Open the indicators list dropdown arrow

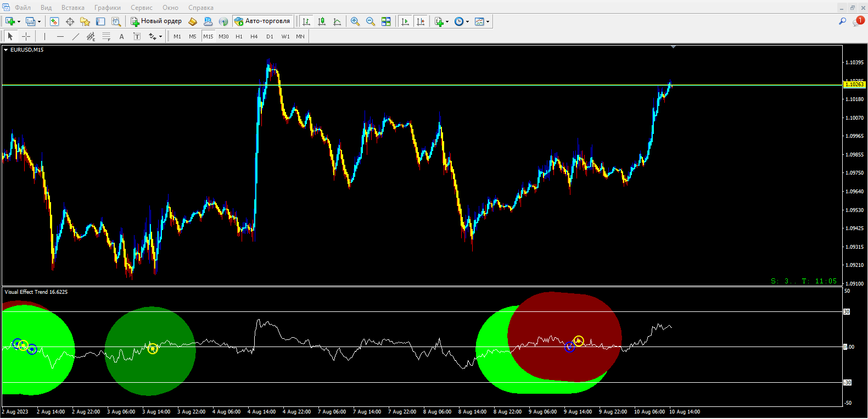(x=447, y=22)
